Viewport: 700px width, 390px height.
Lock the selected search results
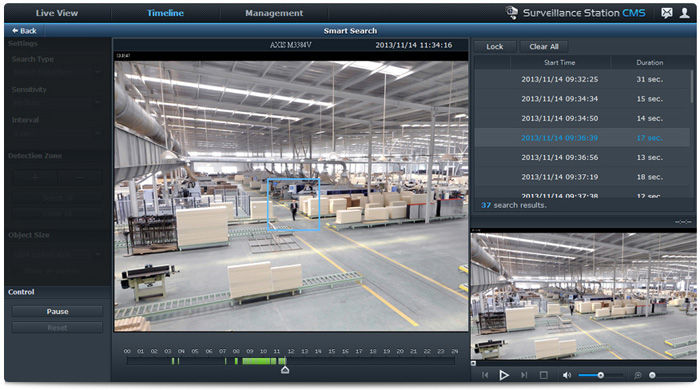pos(495,46)
